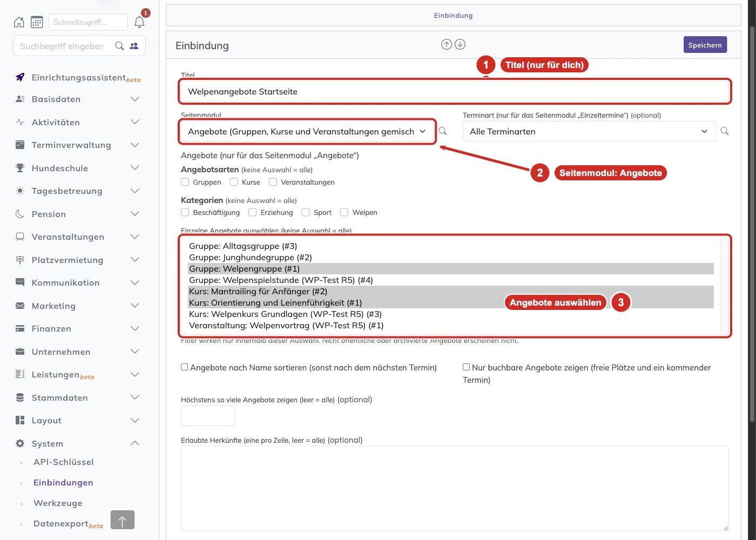Click the Einbindung header link
This screenshot has width=756, height=540.
click(x=454, y=16)
